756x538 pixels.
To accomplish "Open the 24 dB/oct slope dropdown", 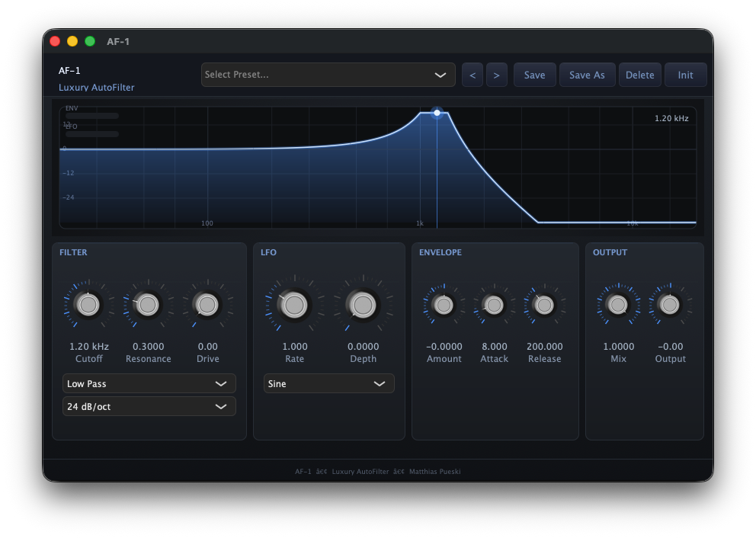I will [x=149, y=406].
